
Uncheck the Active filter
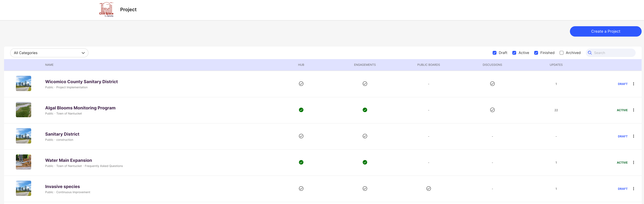(x=514, y=53)
